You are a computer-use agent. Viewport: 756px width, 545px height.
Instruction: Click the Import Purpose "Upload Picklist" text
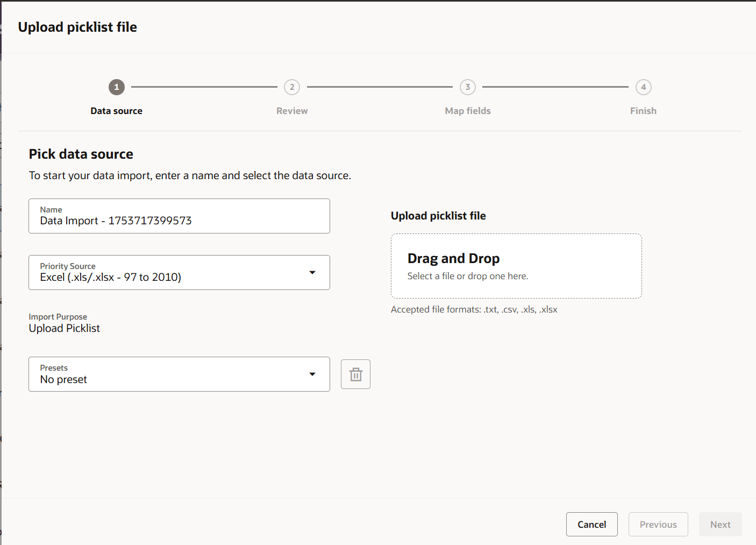coord(65,329)
